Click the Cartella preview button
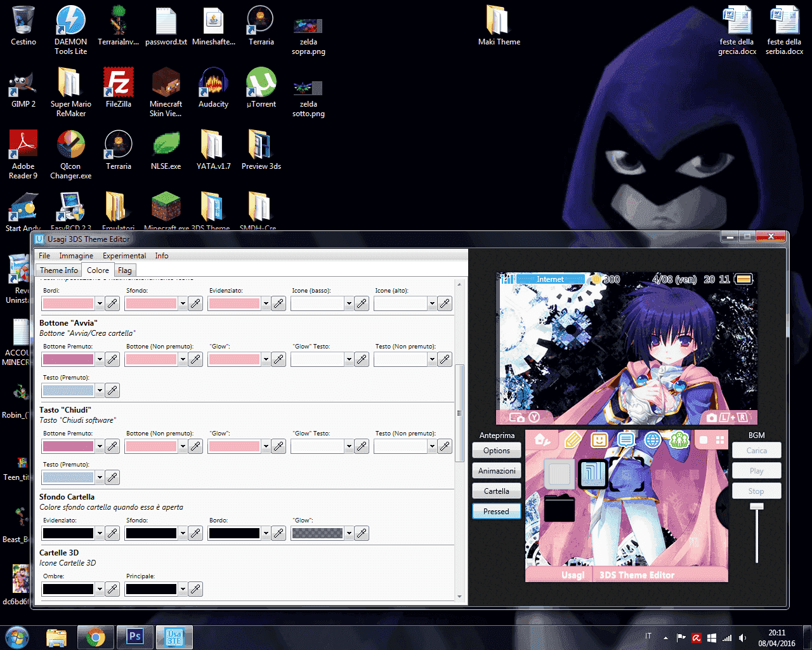The height and width of the screenshot is (650, 812). pyautogui.click(x=497, y=491)
